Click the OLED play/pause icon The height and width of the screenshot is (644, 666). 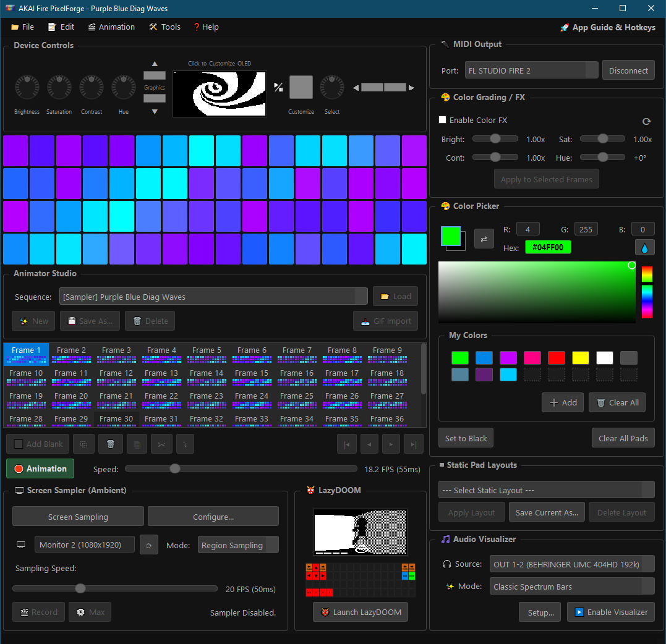point(278,87)
